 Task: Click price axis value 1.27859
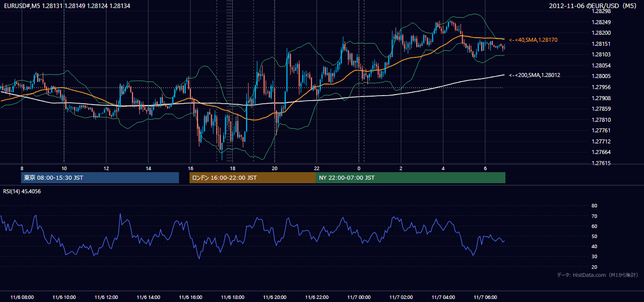pos(601,109)
